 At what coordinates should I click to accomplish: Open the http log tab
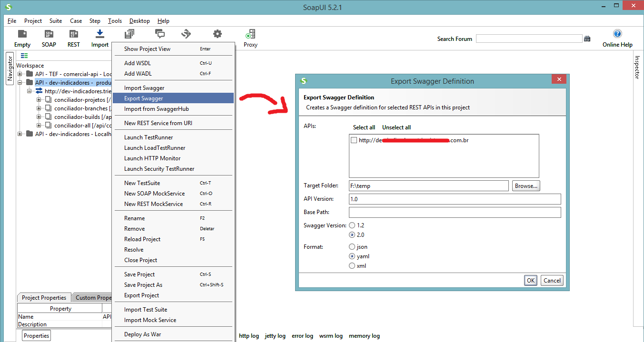pos(249,336)
